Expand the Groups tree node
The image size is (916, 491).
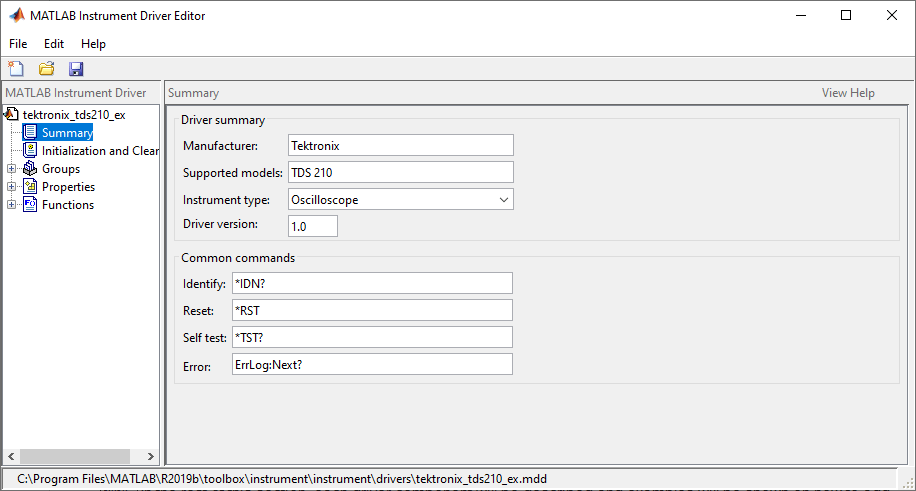12,169
